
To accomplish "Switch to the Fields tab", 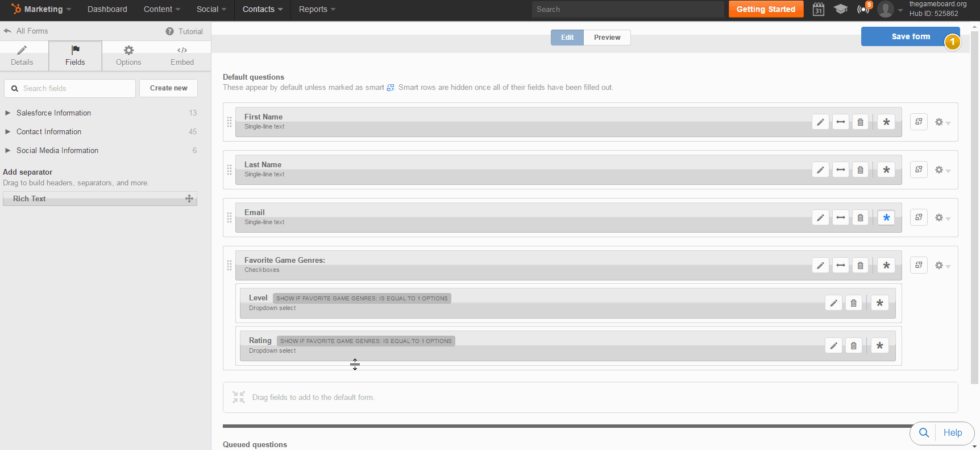I will tap(75, 56).
